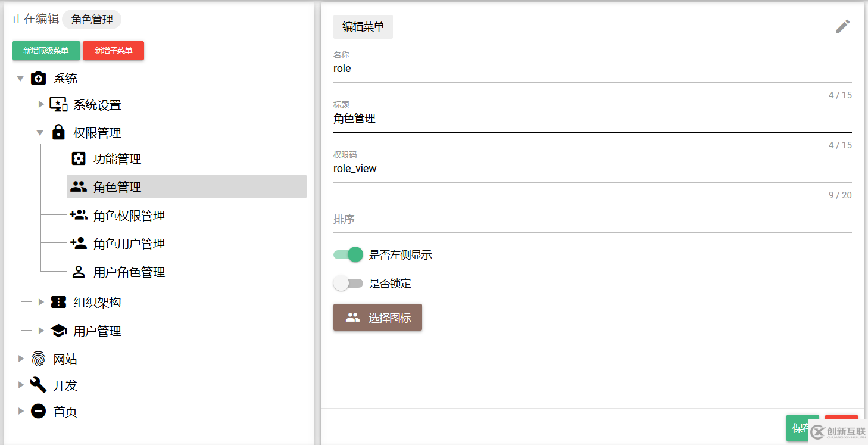Click the 排序 input field
This screenshot has height=445, width=868.
[592, 219]
